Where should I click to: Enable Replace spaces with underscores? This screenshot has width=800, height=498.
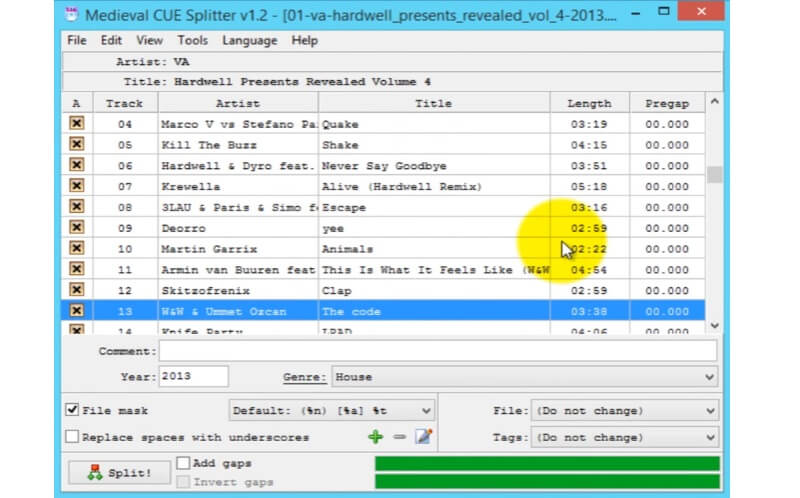(72, 437)
